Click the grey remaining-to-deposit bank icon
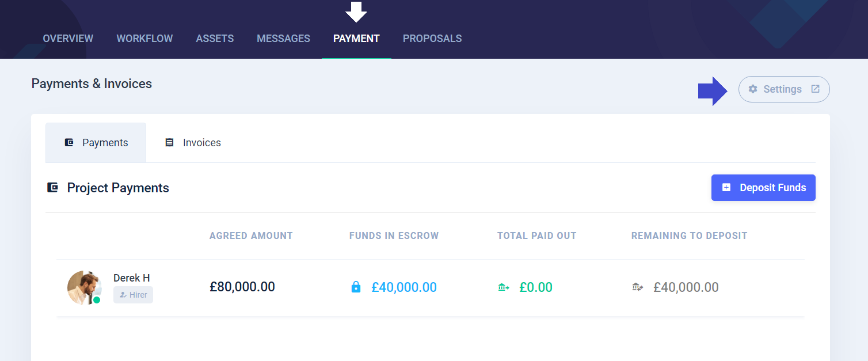Image resolution: width=868 pixels, height=361 pixels. 638,287
